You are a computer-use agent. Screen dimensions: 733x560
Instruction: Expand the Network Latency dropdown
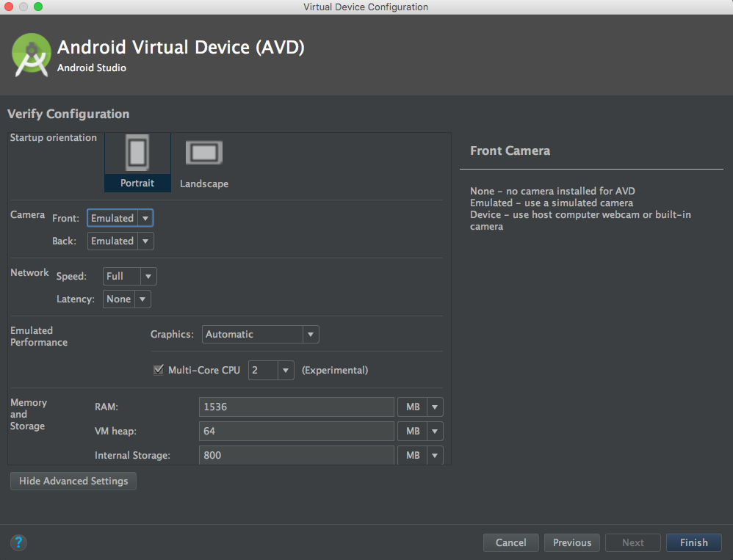(x=126, y=299)
